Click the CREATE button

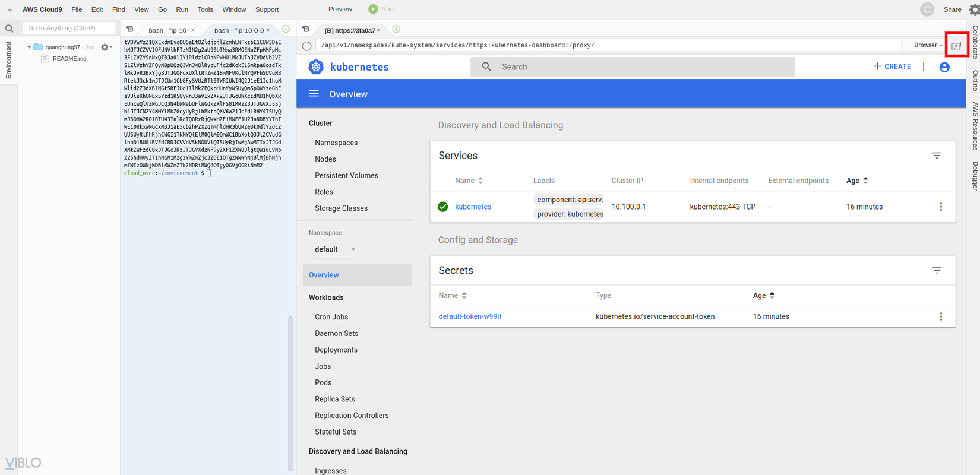click(892, 66)
